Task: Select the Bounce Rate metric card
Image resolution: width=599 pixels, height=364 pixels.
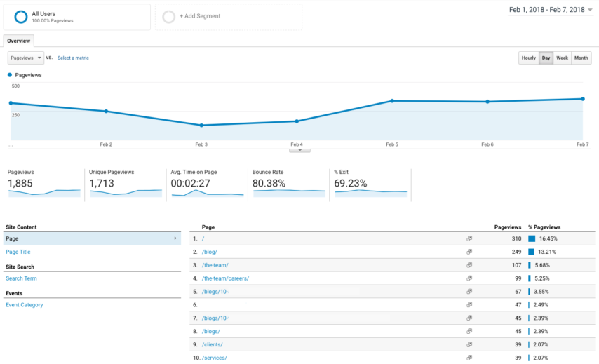Action: (288, 184)
